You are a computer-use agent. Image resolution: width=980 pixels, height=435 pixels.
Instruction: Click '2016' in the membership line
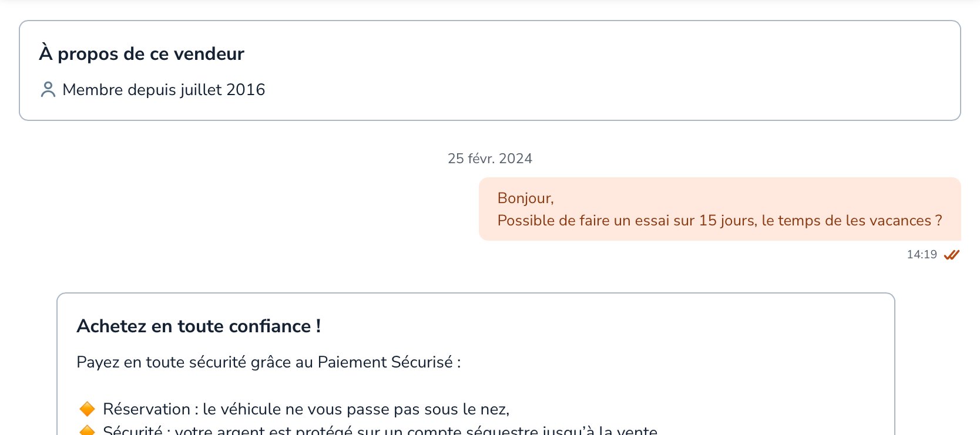point(246,90)
